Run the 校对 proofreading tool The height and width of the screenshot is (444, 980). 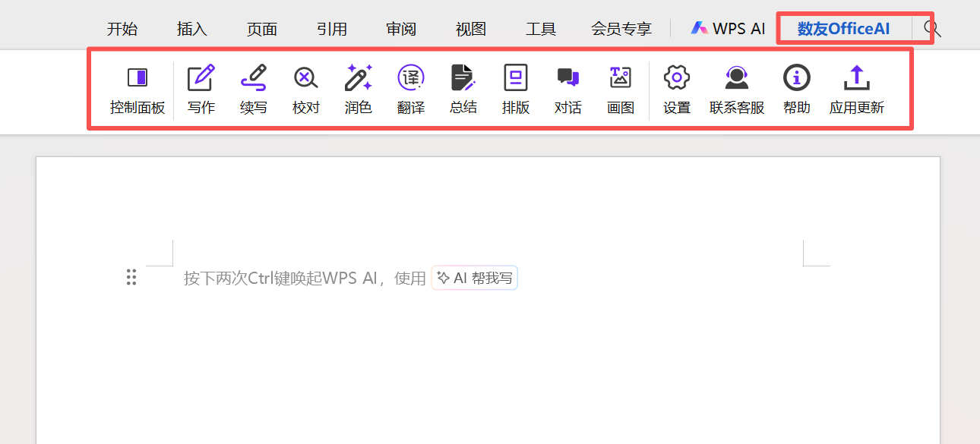(306, 90)
